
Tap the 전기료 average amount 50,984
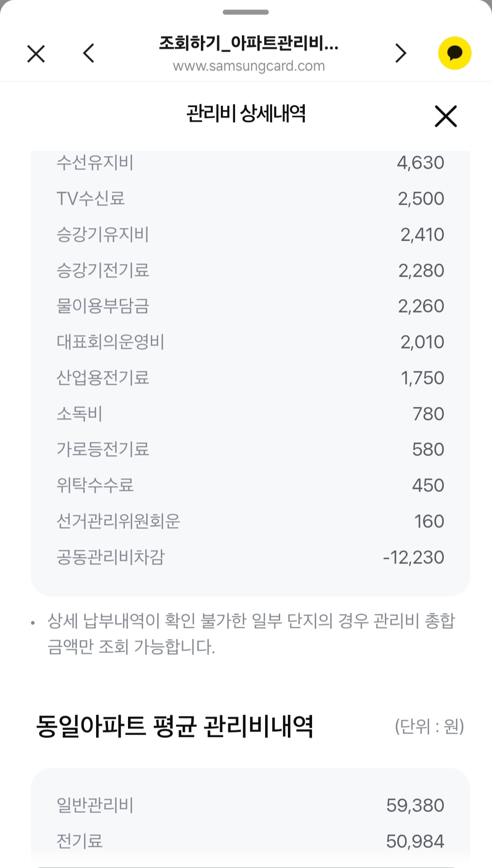415,842
